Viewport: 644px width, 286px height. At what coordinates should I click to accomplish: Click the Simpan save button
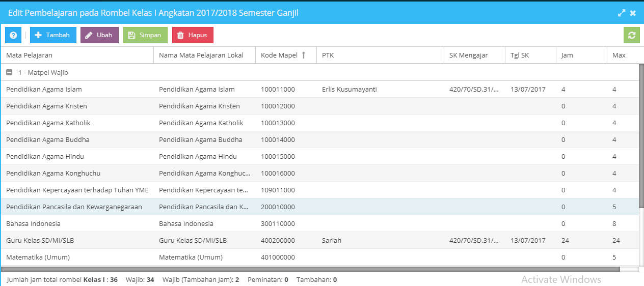click(x=145, y=35)
